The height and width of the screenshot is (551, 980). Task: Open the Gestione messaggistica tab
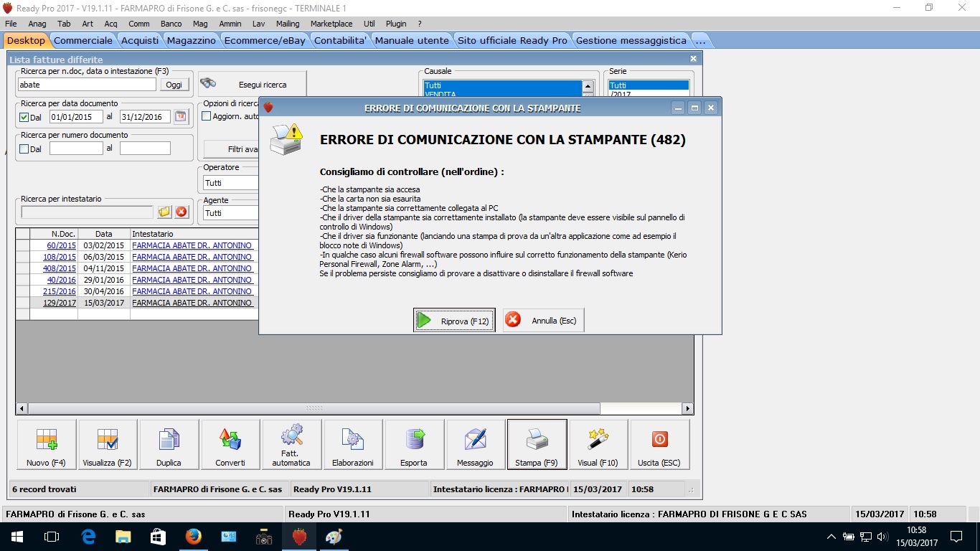tap(631, 40)
